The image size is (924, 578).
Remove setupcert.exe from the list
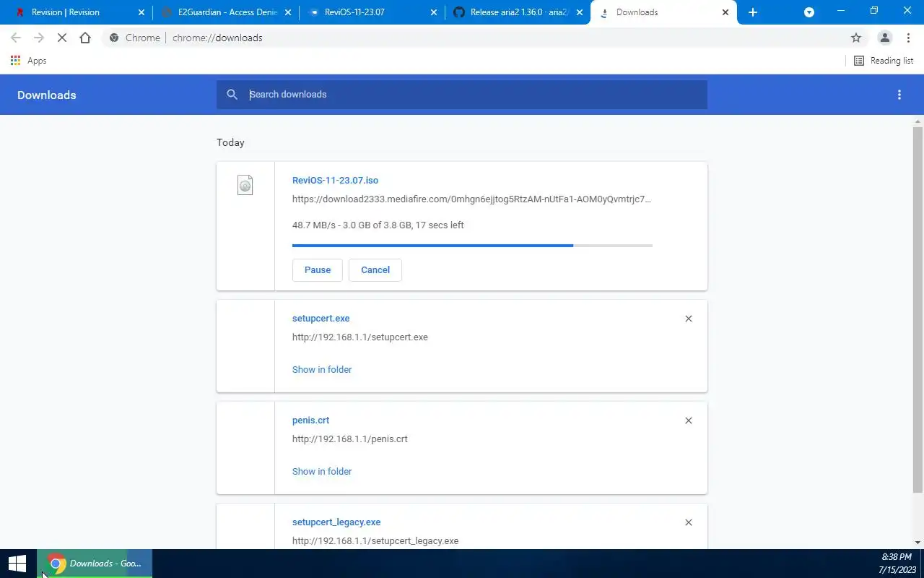click(x=689, y=319)
